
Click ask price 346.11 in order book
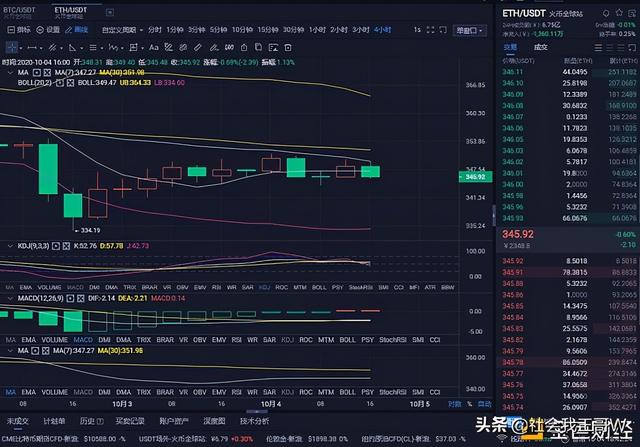click(512, 72)
